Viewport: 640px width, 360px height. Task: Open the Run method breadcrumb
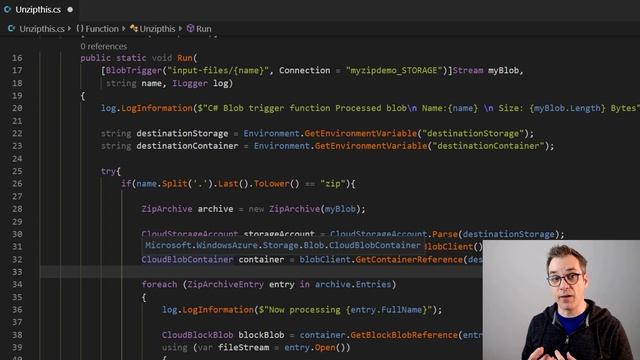click(x=204, y=29)
